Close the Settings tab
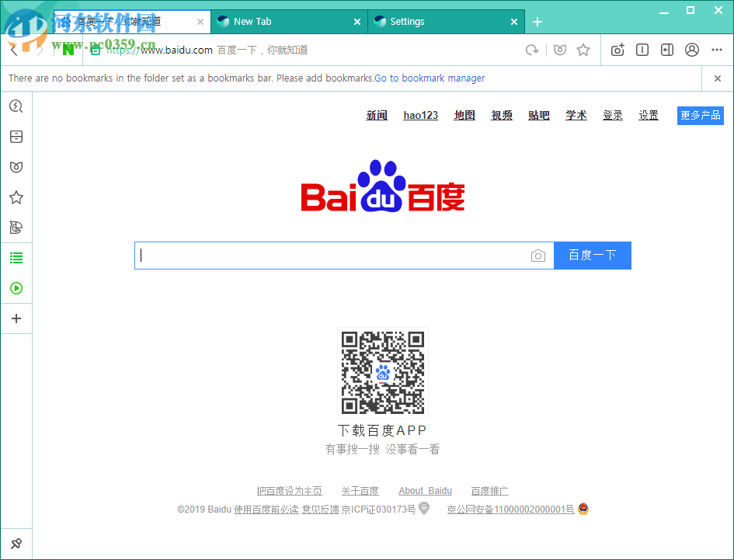 (514, 22)
